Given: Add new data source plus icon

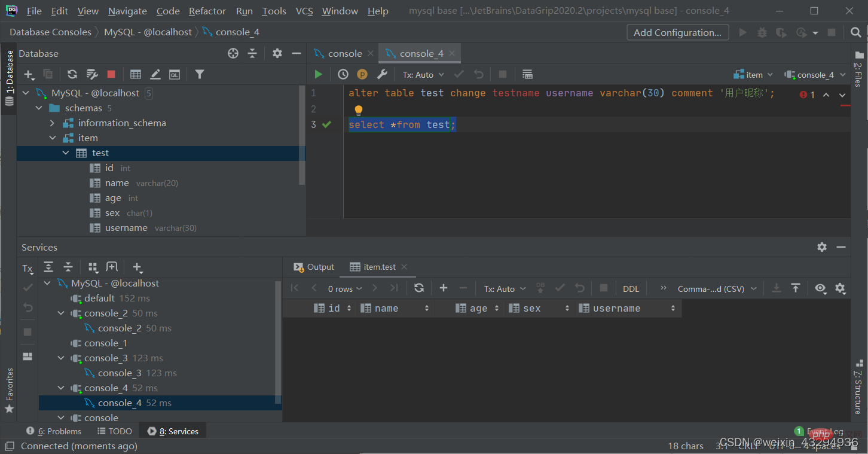Looking at the screenshot, I should [x=29, y=74].
